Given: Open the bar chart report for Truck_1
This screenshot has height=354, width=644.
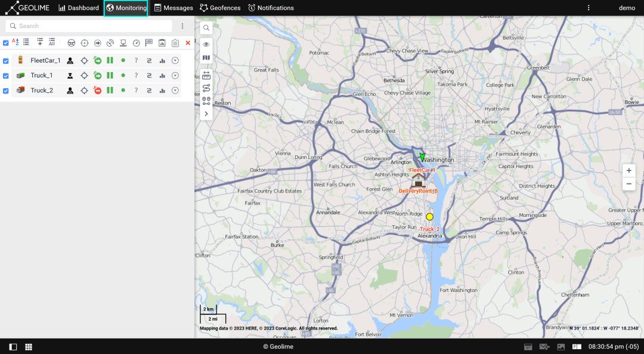Looking at the screenshot, I should tap(162, 76).
